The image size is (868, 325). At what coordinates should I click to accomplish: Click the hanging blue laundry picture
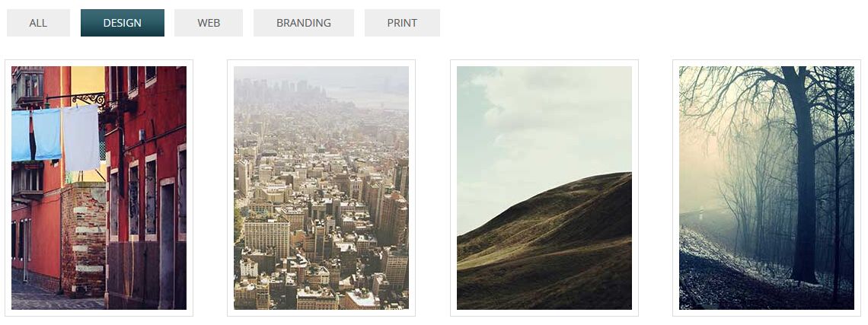(x=99, y=188)
